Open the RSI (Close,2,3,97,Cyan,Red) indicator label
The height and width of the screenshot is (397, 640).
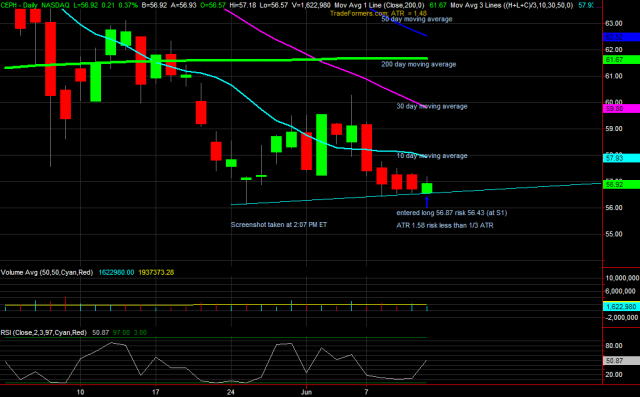44,333
